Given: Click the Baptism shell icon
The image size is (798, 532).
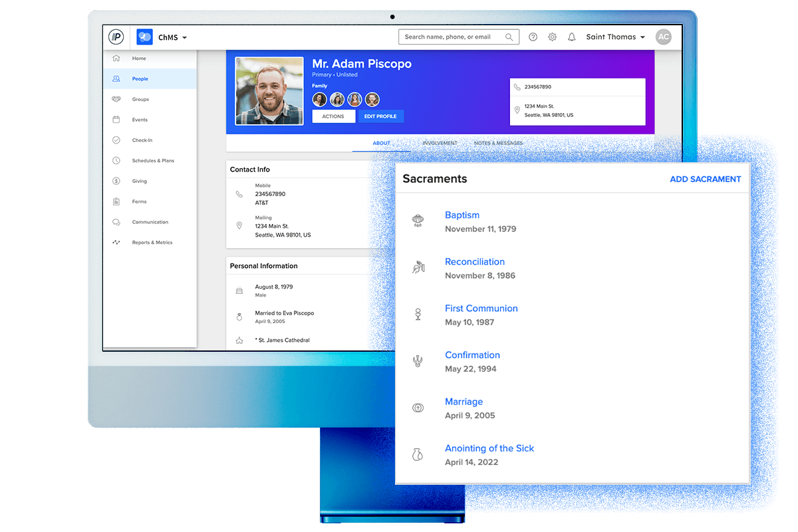Looking at the screenshot, I should click(418, 221).
